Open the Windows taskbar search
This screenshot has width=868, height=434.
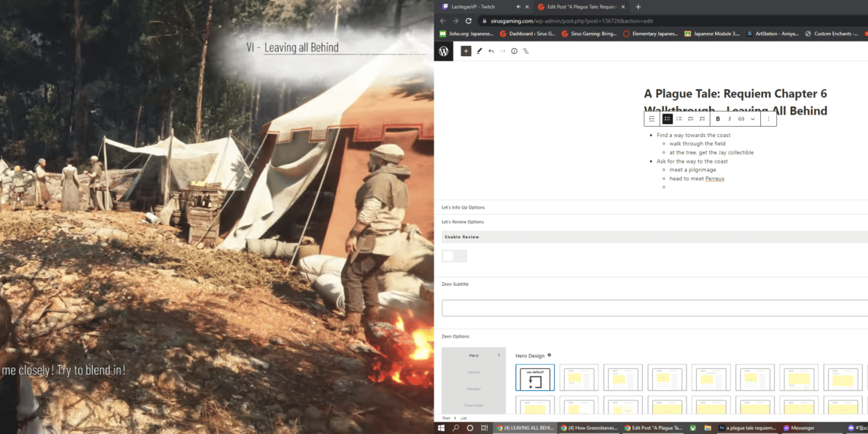[x=456, y=428]
